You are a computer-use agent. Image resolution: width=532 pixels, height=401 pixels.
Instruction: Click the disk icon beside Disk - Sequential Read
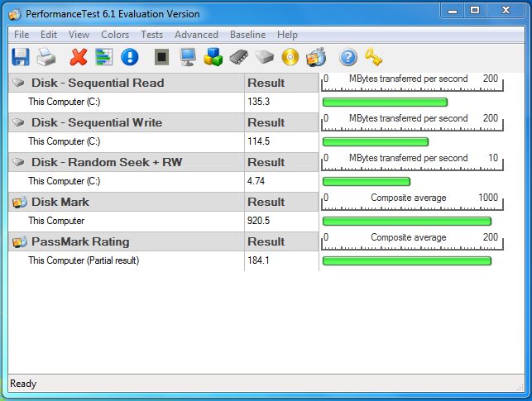(19, 83)
